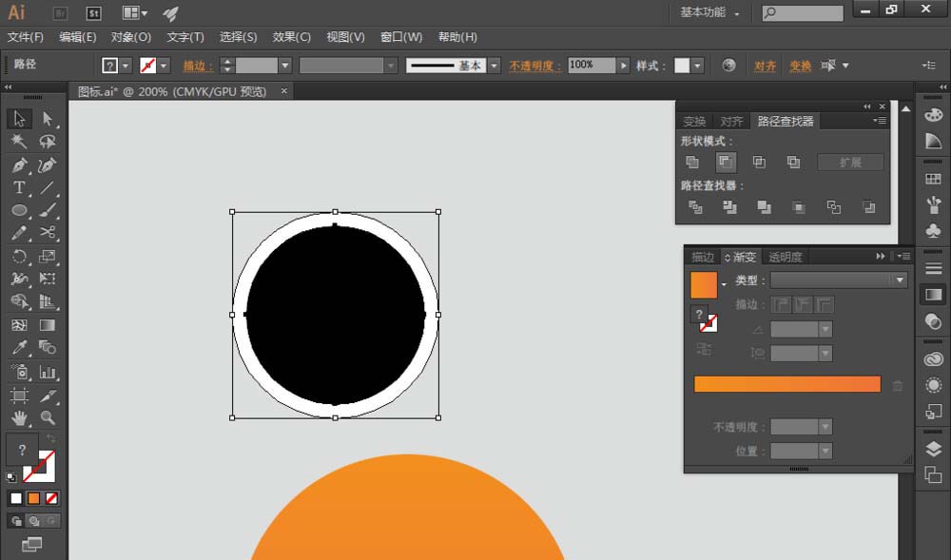
Task: Click the 扩展 expand button
Action: click(850, 162)
